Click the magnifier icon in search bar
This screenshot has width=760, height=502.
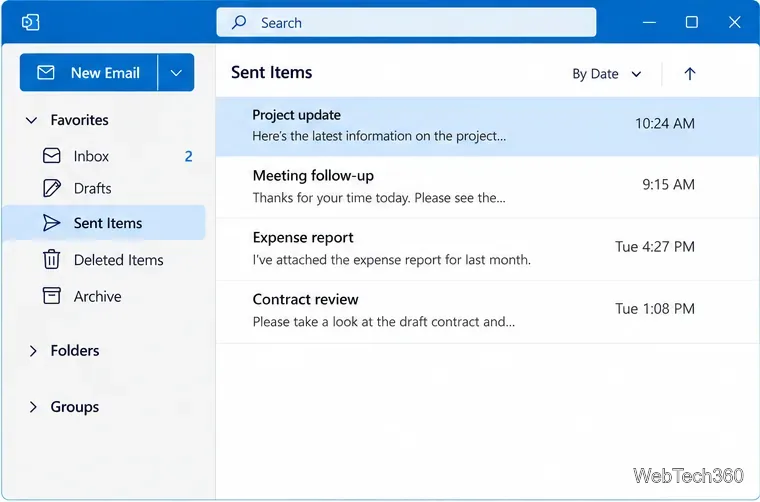point(239,22)
